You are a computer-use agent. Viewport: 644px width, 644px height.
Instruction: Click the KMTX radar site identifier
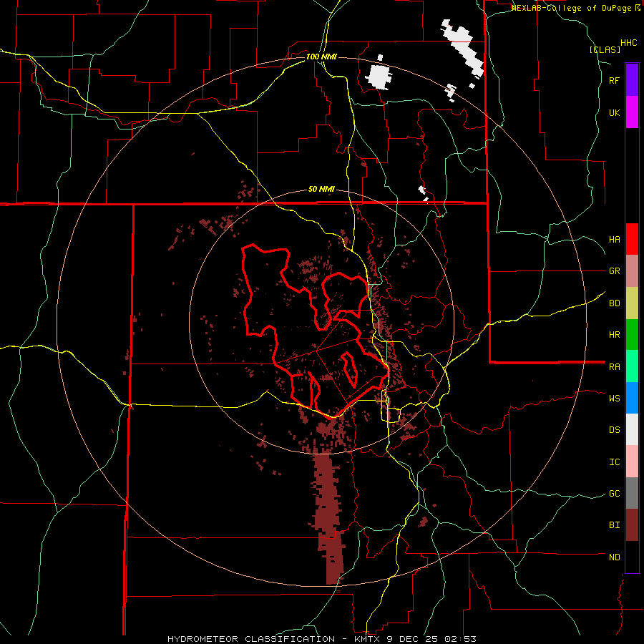tap(367, 639)
